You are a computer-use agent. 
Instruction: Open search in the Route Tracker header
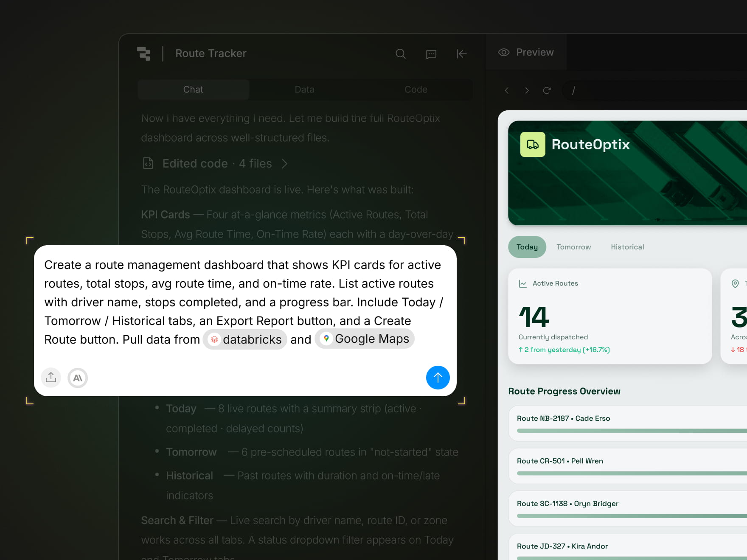pyautogui.click(x=401, y=54)
